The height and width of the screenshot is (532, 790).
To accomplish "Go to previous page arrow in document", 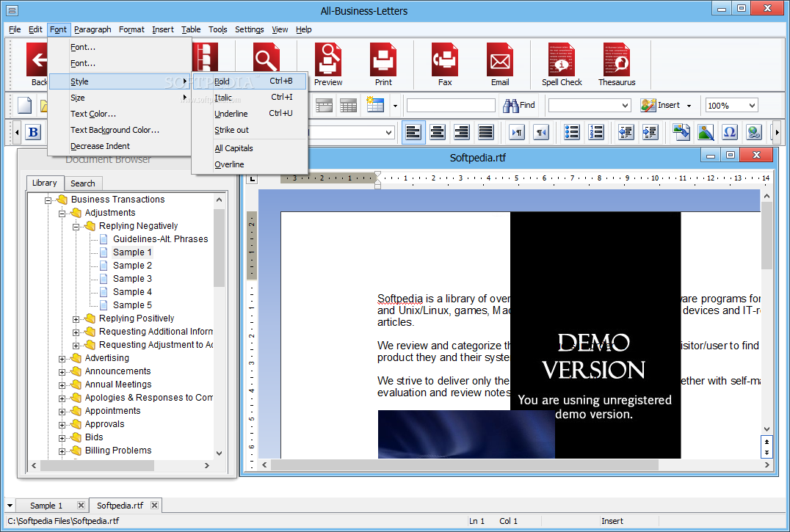I will (767, 442).
